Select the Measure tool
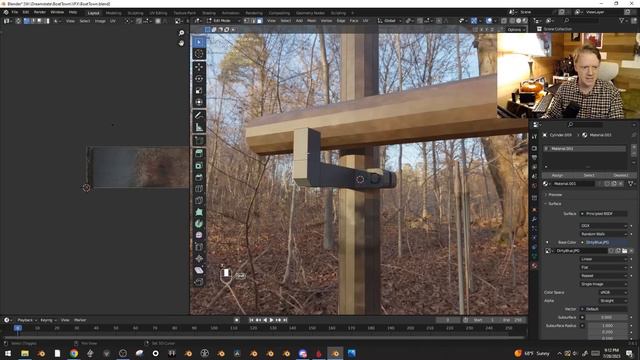 pos(199,127)
